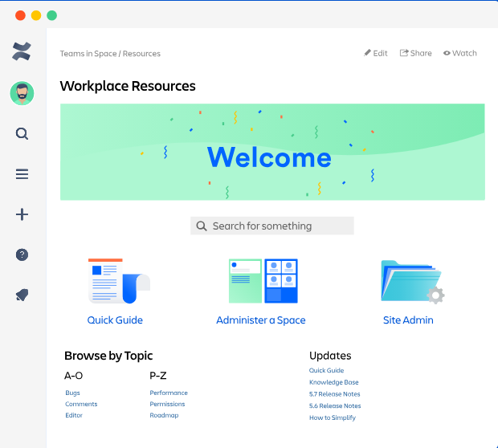Focus the Search for something field
The height and width of the screenshot is (448, 498).
coord(271,226)
